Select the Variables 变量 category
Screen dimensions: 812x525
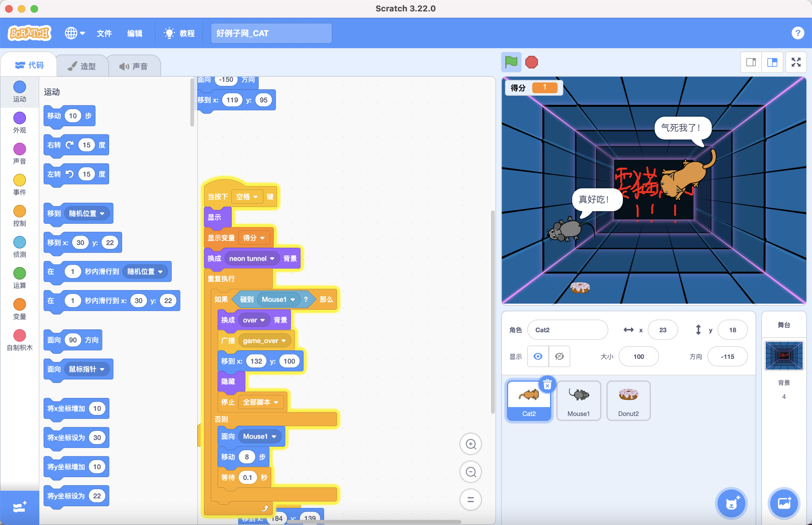coord(19,308)
